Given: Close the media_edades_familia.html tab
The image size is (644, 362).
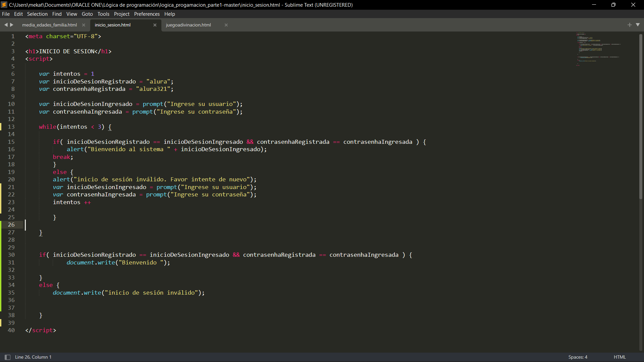Looking at the screenshot, I should tap(84, 25).
